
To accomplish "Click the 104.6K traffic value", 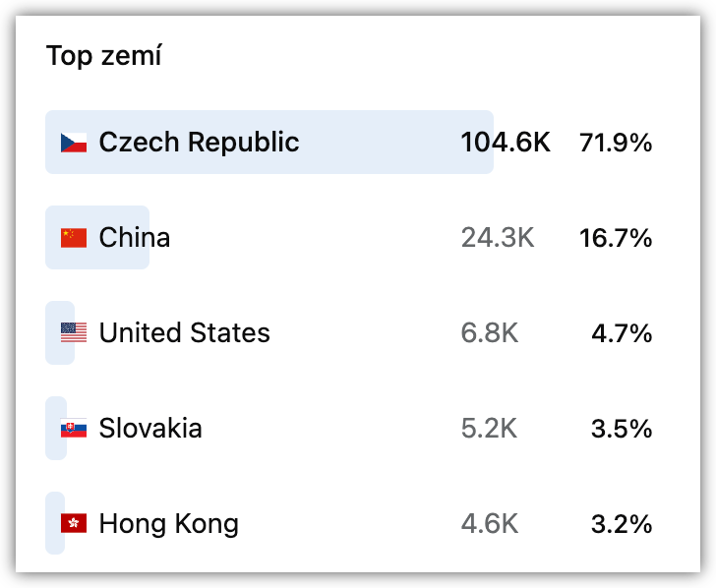I will click(x=506, y=143).
